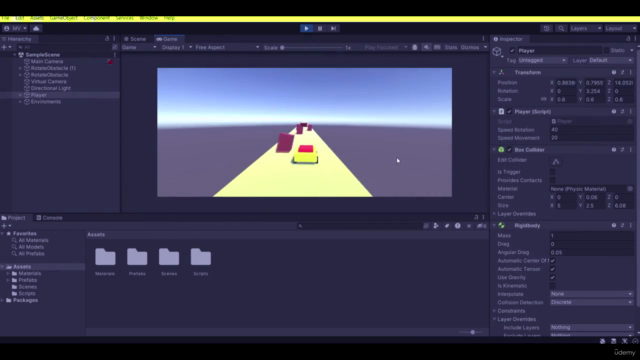
Task: Open the Scripts folder thumbnail
Action: [200, 257]
